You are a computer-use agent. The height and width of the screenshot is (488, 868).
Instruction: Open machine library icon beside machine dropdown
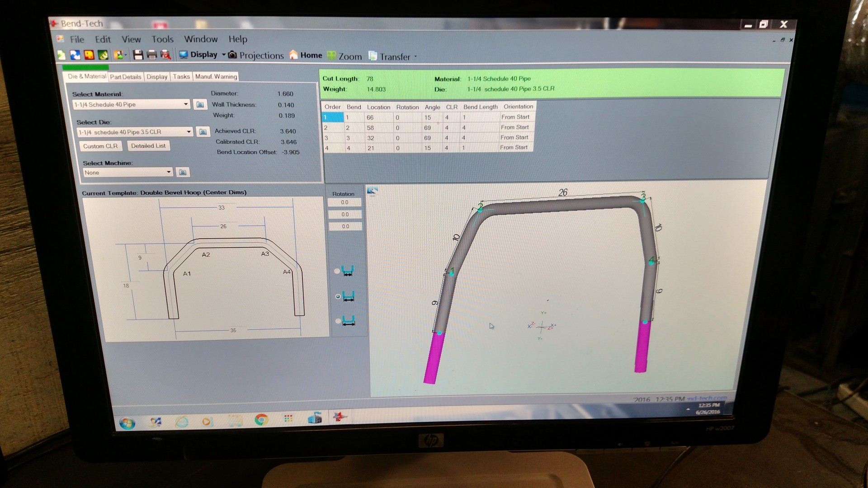coord(183,172)
